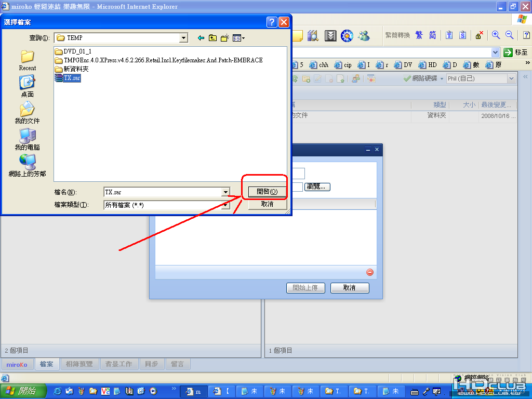Open the chh favorites link
Viewport: 532px width, 399px height.
coord(319,65)
